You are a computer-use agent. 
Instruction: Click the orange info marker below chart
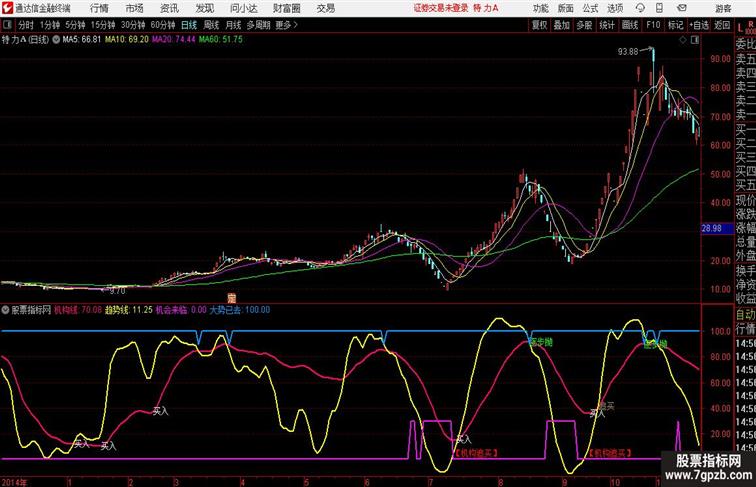tap(231, 298)
